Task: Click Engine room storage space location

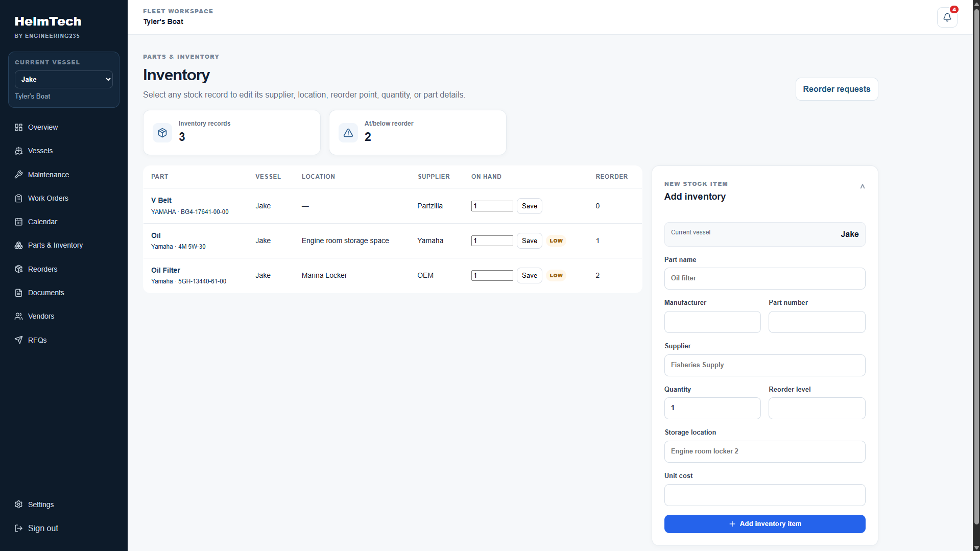Action: 345,241
